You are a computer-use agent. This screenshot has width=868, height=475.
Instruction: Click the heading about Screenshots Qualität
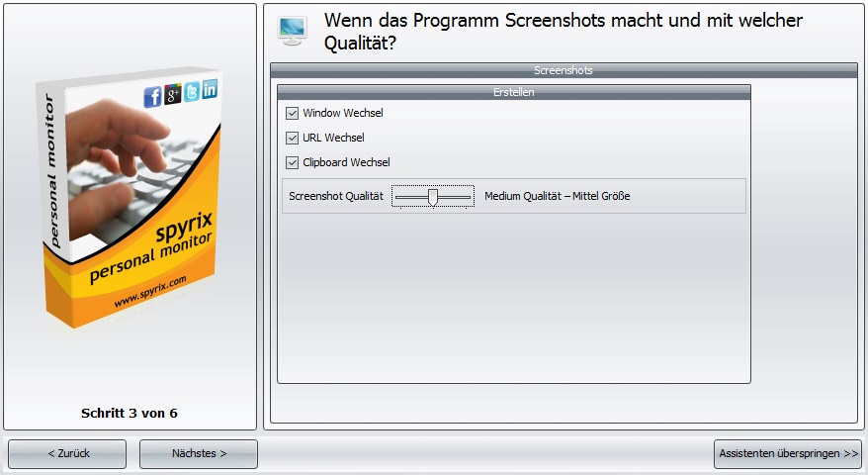pos(563,32)
